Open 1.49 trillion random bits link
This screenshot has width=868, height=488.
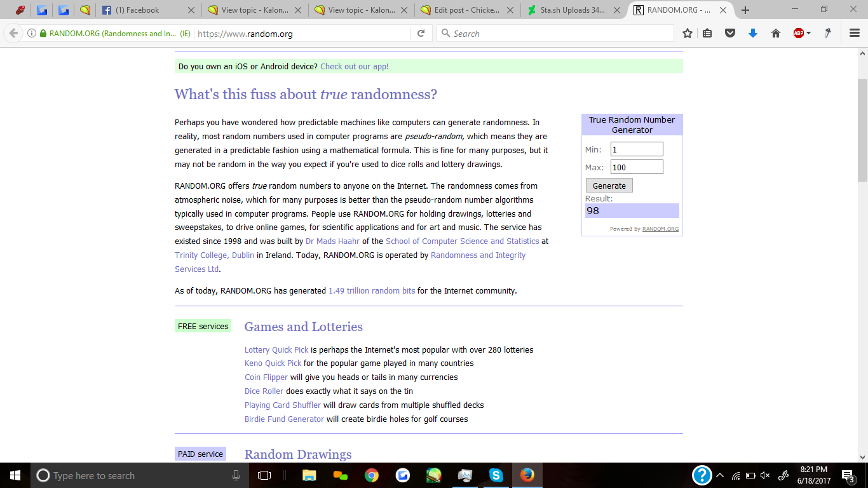tap(372, 291)
